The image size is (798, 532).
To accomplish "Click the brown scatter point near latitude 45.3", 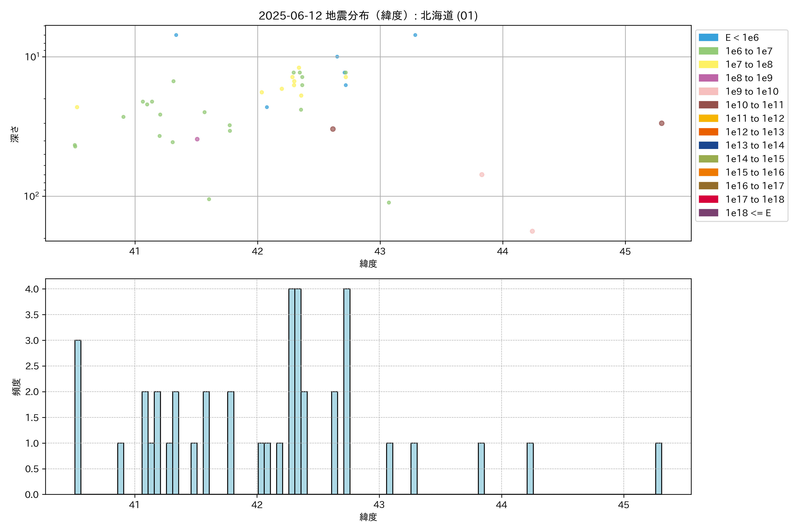I will pos(661,123).
